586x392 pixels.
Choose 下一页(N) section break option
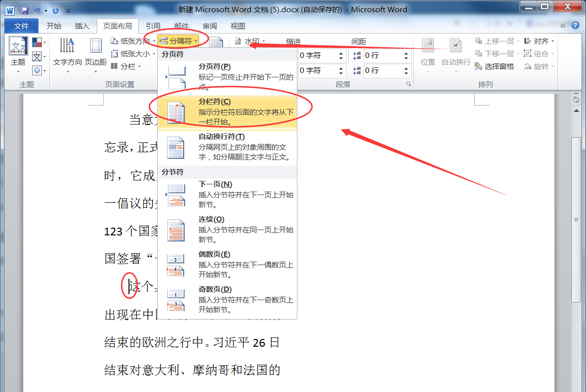(x=227, y=195)
